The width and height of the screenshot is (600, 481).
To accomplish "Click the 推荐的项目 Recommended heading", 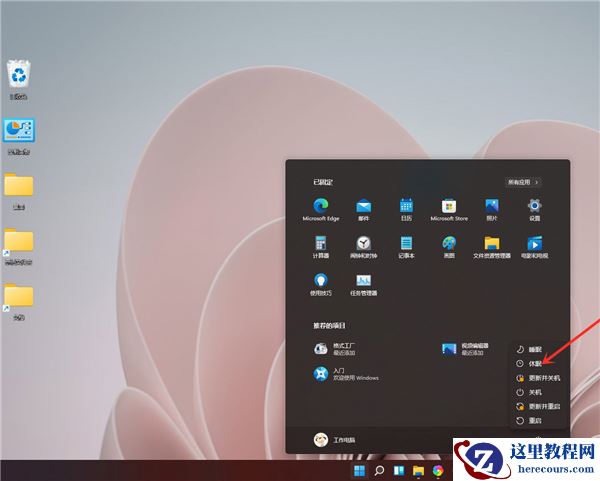I will 329,326.
